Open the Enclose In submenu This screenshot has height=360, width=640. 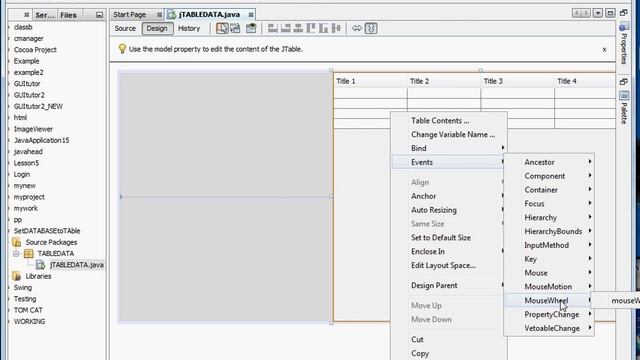449,251
